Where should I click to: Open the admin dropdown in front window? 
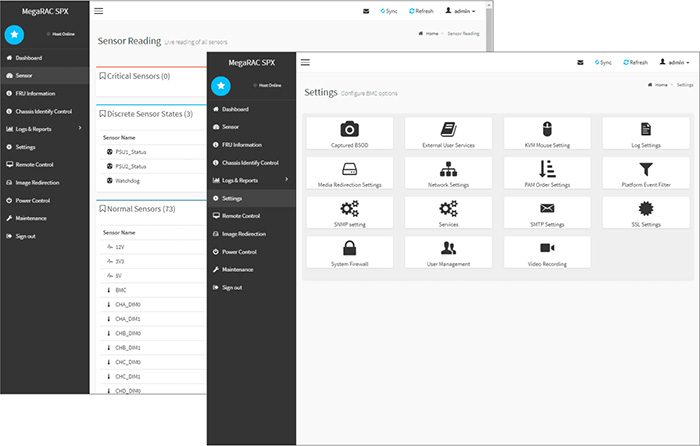tap(674, 62)
